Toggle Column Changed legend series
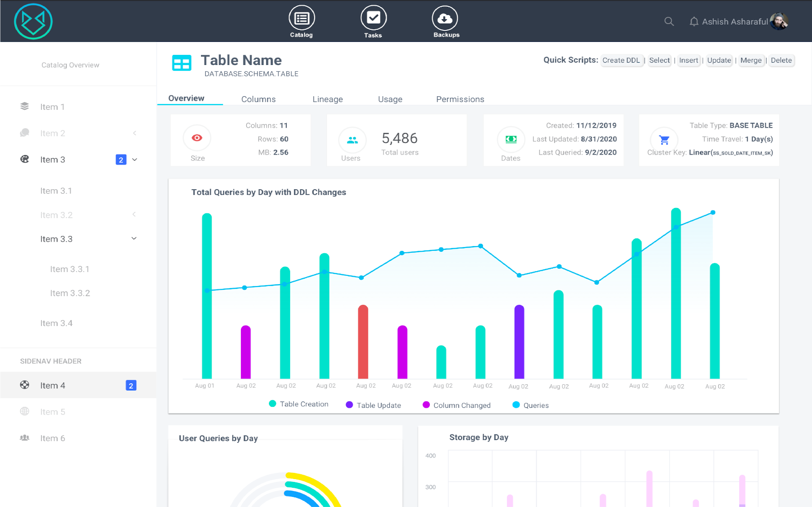Image resolution: width=812 pixels, height=507 pixels. click(x=456, y=405)
